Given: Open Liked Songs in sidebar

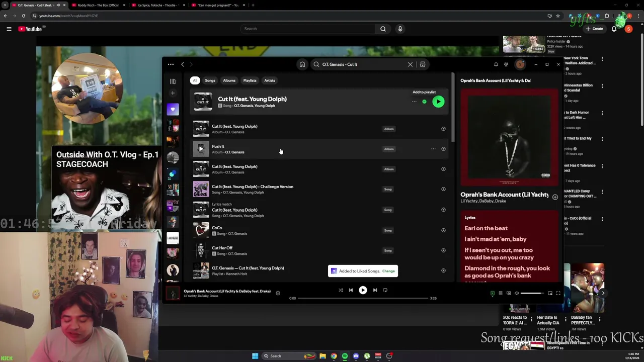Looking at the screenshot, I should (x=173, y=109).
